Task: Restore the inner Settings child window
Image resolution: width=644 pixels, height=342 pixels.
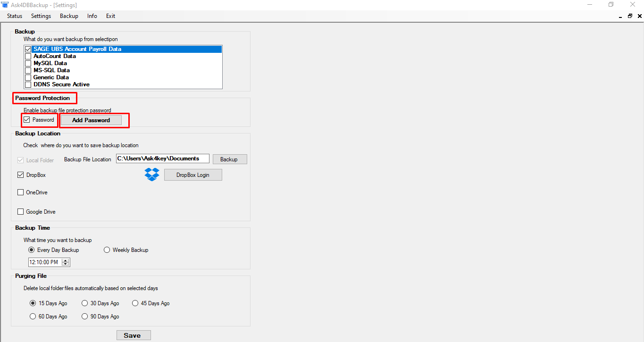Action: coord(630,16)
